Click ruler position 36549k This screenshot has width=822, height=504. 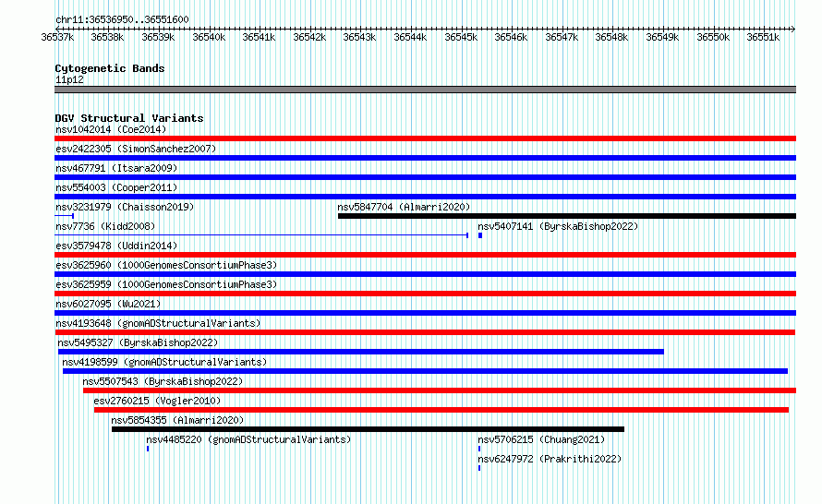tap(662, 37)
